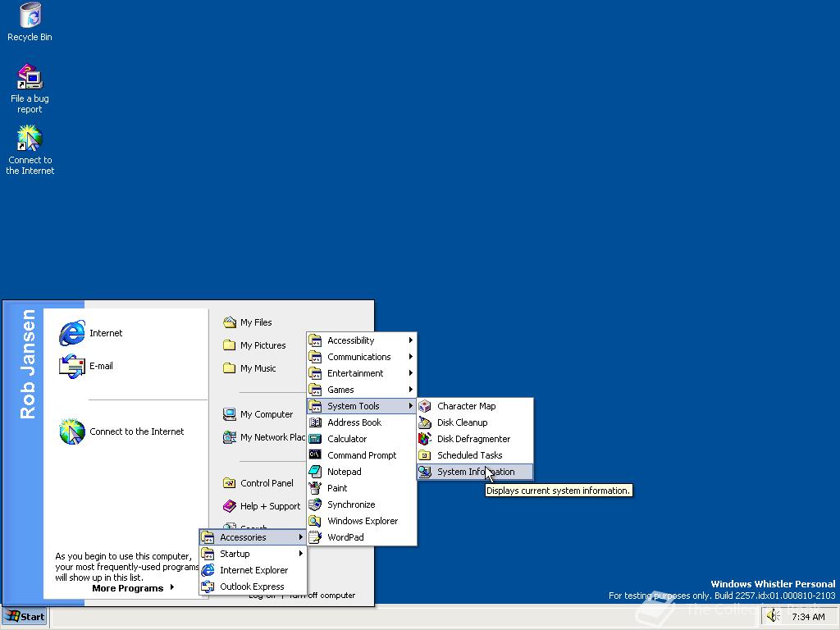840x630 pixels.
Task: Launch Notepad
Action: (362, 472)
